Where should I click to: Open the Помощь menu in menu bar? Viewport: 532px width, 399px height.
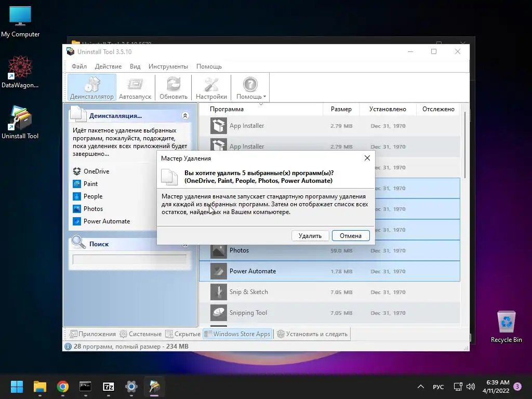coord(209,66)
